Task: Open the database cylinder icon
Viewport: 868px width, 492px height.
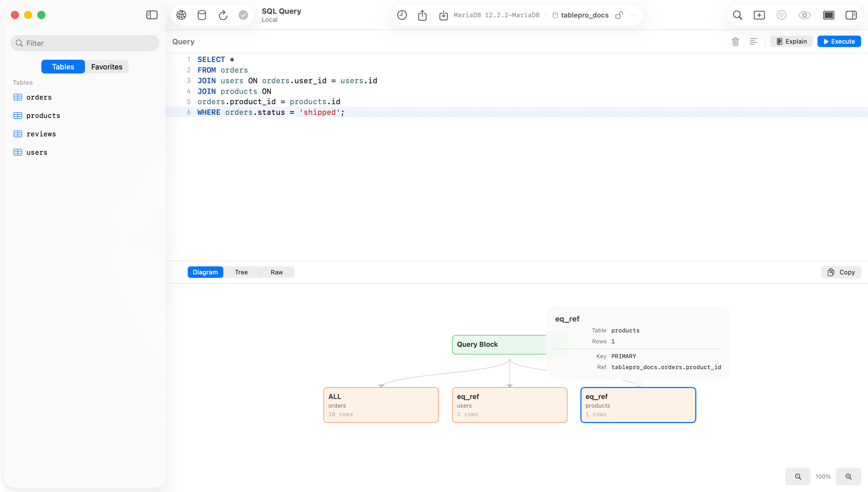Action: click(202, 15)
